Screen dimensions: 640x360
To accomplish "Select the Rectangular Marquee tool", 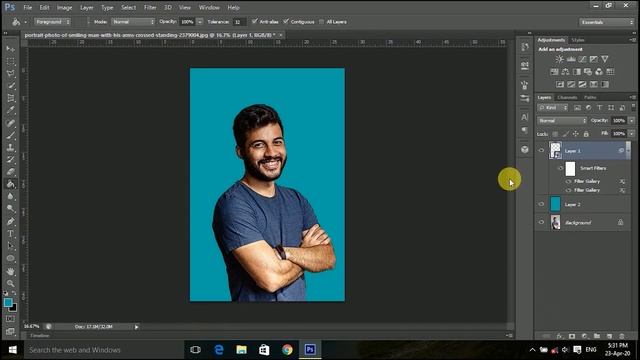I will [10, 61].
